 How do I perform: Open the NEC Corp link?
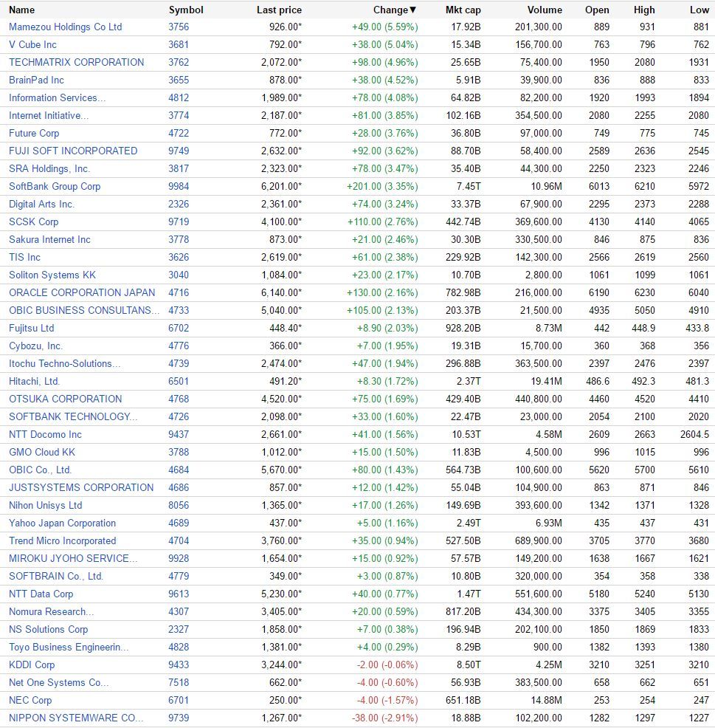coord(30,700)
